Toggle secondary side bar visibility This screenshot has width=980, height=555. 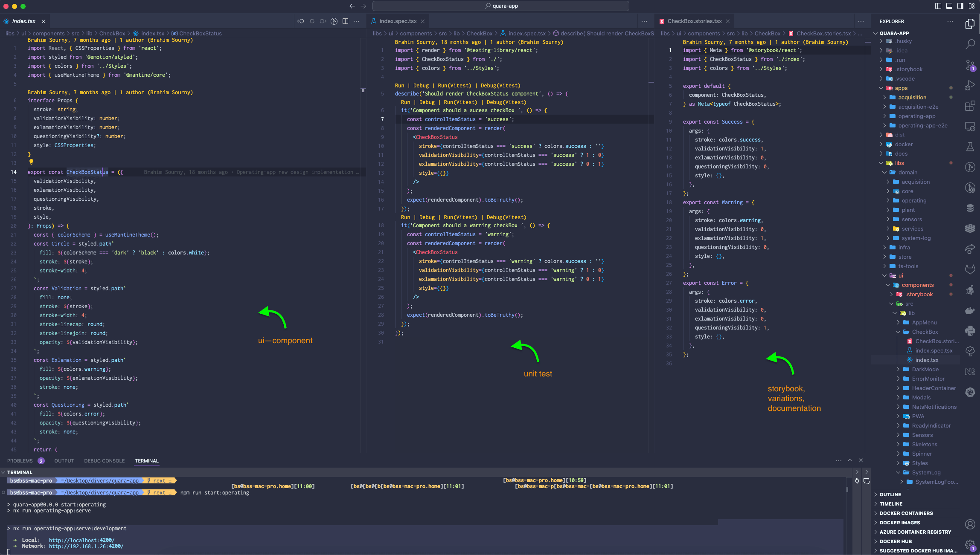coord(960,6)
